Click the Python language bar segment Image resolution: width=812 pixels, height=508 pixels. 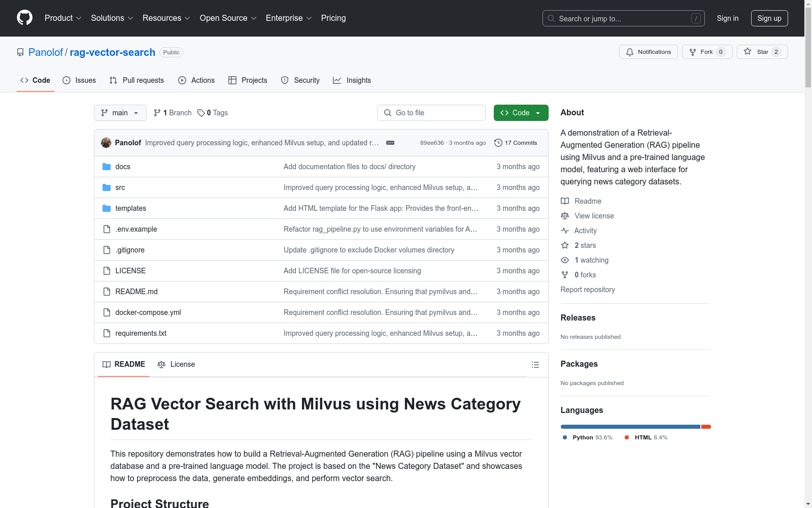click(630, 427)
